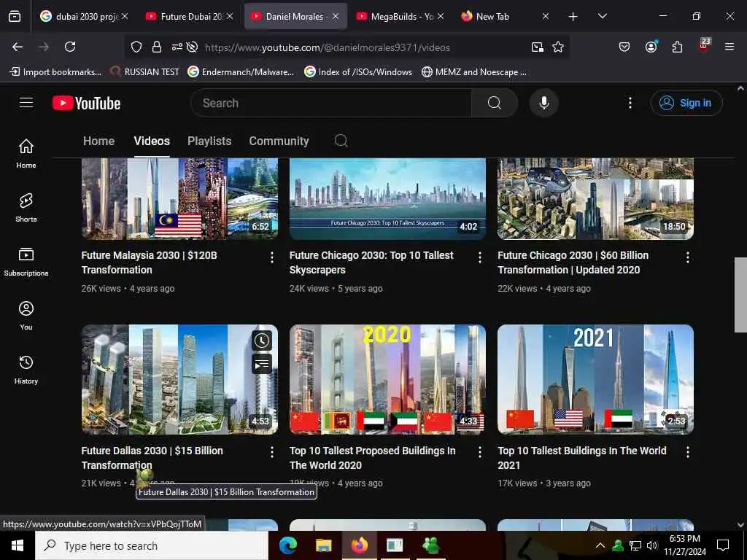Open Index of /ISOs/Windows bookmark
Image resolution: width=747 pixels, height=560 pixels.
point(358,72)
